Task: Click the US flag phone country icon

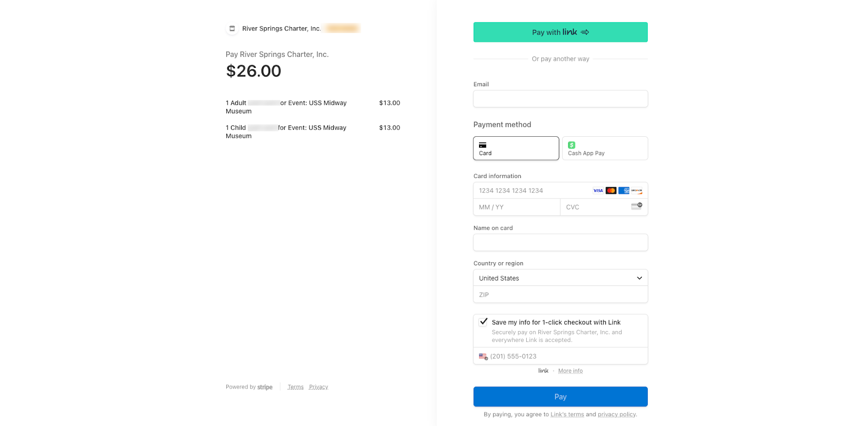Action: pos(483,357)
